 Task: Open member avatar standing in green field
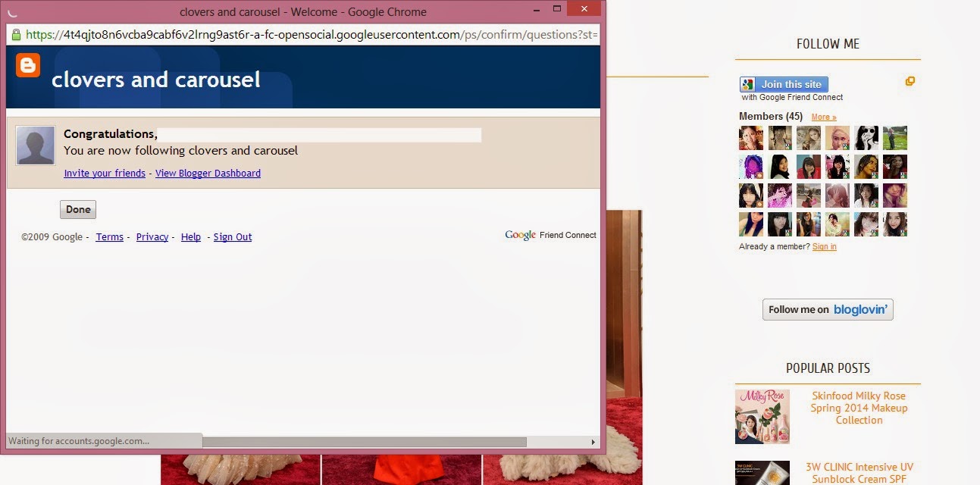click(x=895, y=138)
